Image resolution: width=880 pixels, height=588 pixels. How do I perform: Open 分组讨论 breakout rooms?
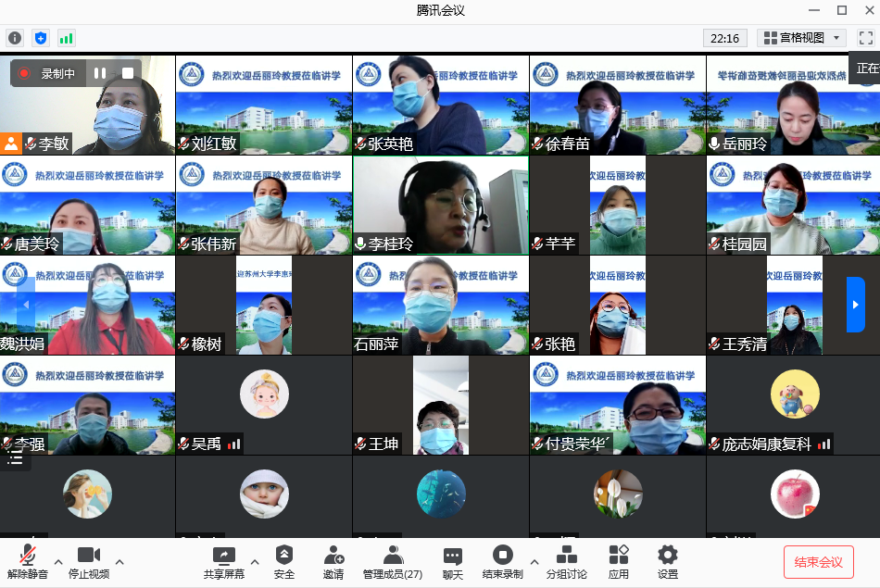tap(566, 561)
